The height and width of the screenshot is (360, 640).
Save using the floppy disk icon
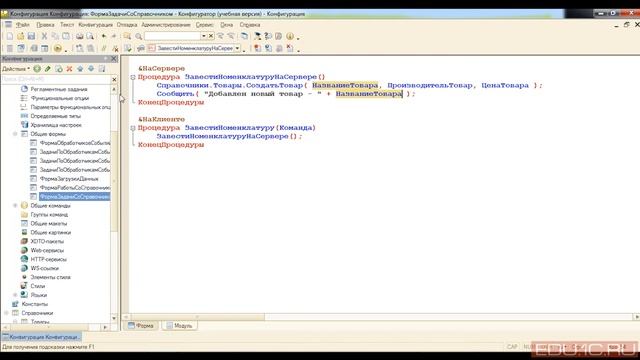click(x=31, y=36)
